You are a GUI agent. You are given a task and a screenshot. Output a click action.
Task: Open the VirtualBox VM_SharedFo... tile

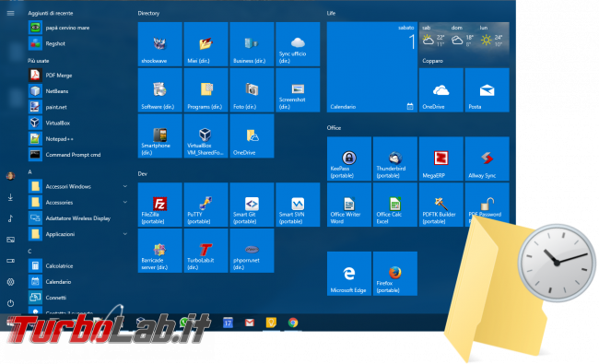(206, 136)
